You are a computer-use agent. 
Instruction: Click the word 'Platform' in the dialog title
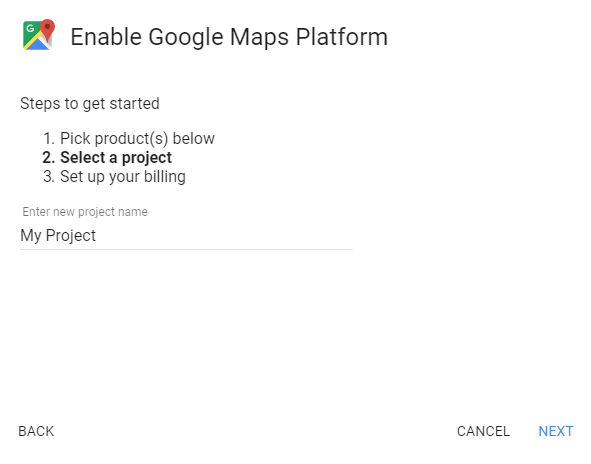[x=341, y=37]
